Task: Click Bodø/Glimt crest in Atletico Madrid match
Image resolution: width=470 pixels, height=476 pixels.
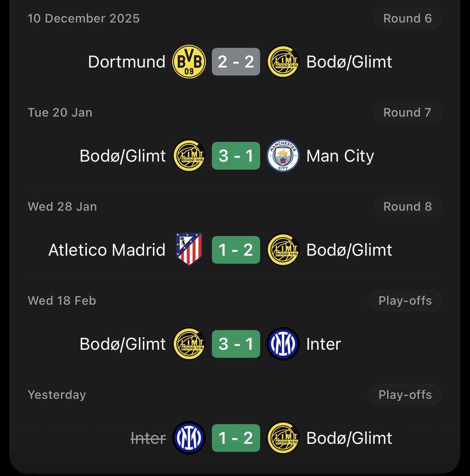Action: (283, 250)
